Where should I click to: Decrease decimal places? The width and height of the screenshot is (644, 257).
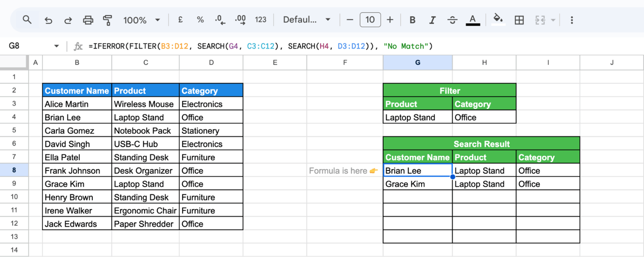tap(220, 20)
